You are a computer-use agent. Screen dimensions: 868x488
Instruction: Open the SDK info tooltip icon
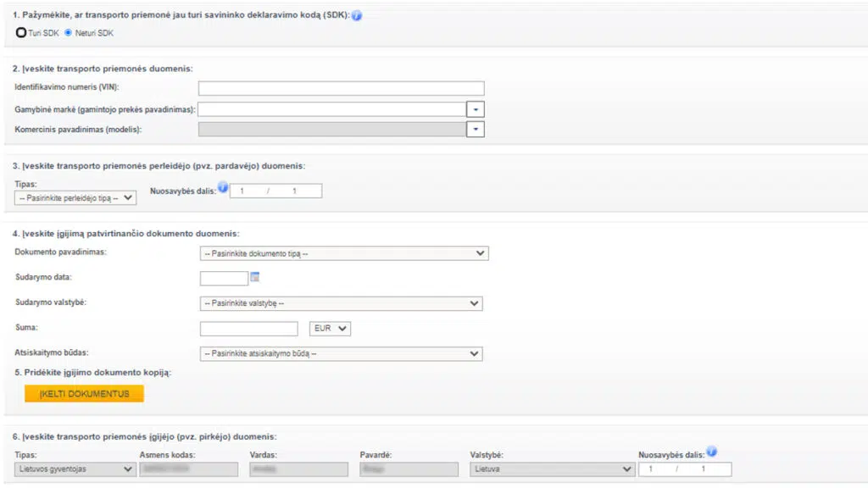(357, 15)
